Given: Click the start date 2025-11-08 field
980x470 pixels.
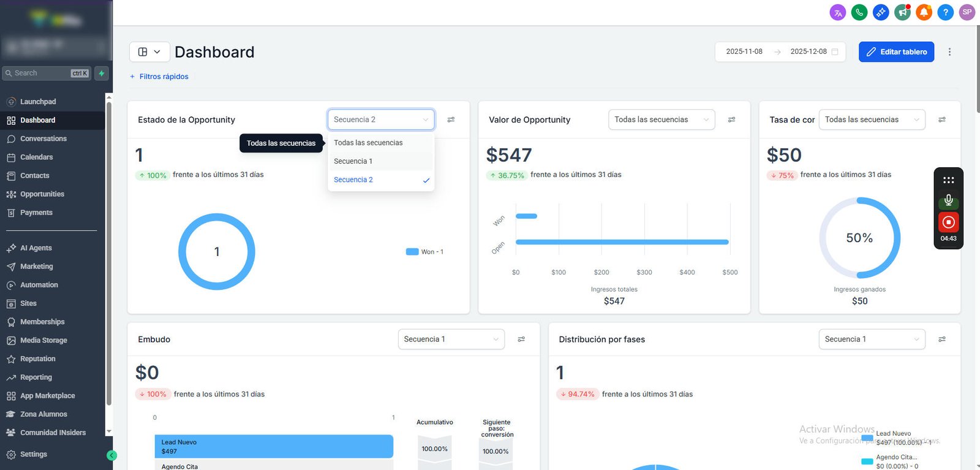Looking at the screenshot, I should 744,52.
